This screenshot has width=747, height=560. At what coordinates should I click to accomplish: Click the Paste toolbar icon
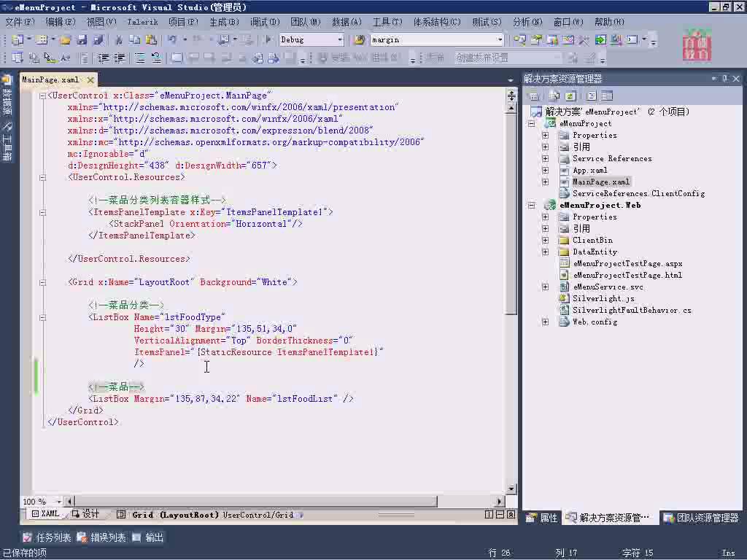pyautogui.click(x=152, y=40)
